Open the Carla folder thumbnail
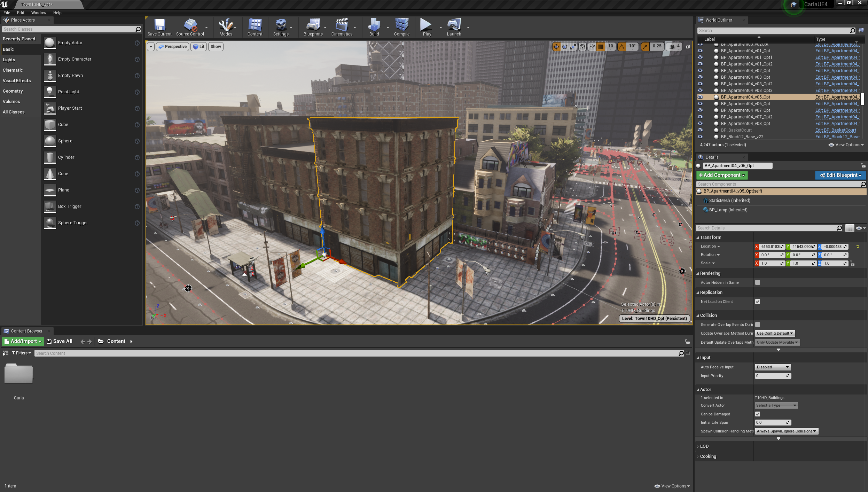Image resolution: width=868 pixels, height=492 pixels. point(18,373)
